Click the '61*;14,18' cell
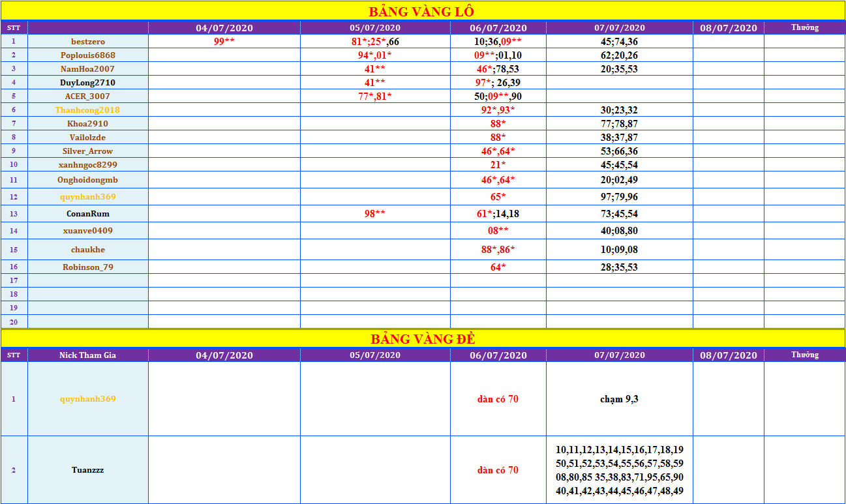846x504 pixels. click(x=498, y=214)
